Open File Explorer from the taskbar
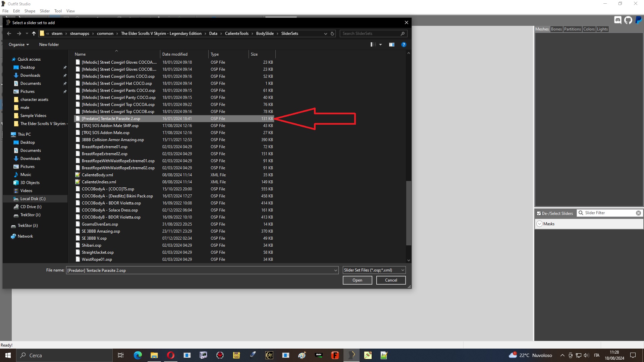 coord(154,355)
